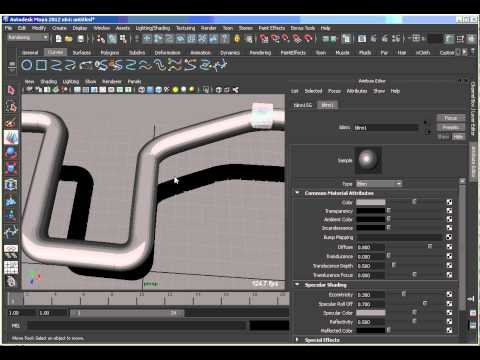Switch to the Surfaces shelf tab
Viewport: 480px width, 360px height.
tap(82, 53)
